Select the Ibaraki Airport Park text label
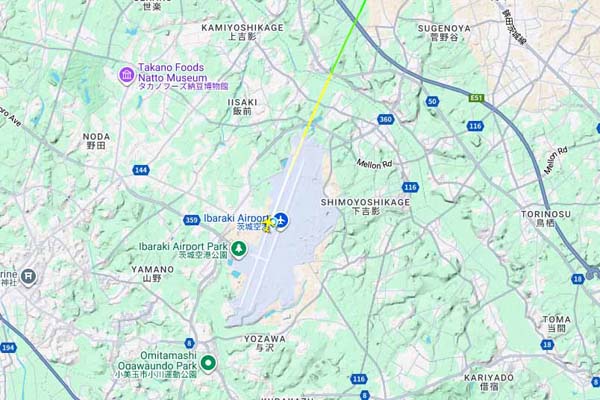The image size is (600, 400). 183,247
